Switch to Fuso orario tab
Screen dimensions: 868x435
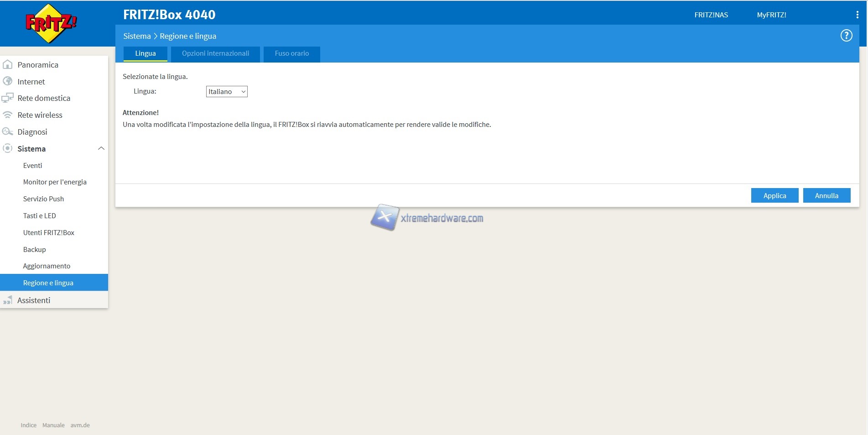pyautogui.click(x=291, y=53)
